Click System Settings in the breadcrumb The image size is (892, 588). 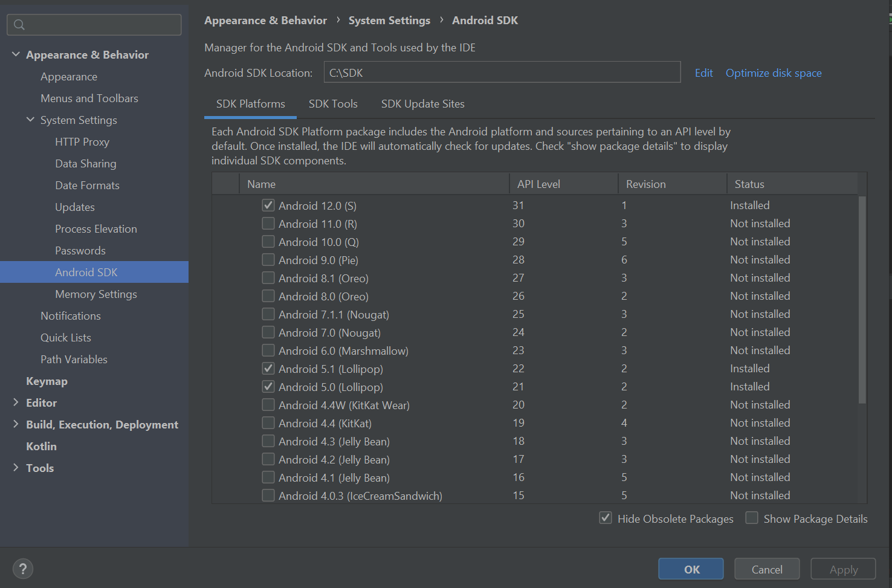tap(389, 21)
